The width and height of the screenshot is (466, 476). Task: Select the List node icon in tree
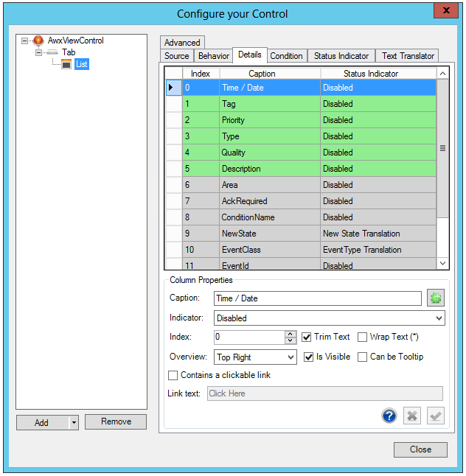click(x=66, y=64)
